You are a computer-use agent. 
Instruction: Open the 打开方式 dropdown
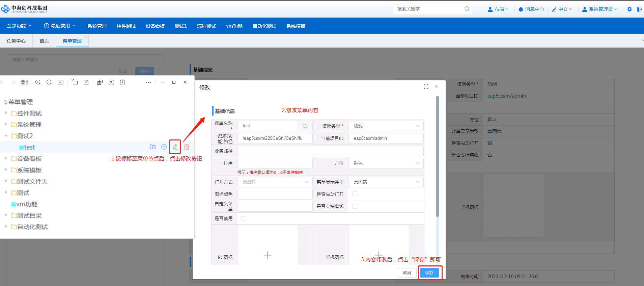coord(275,182)
